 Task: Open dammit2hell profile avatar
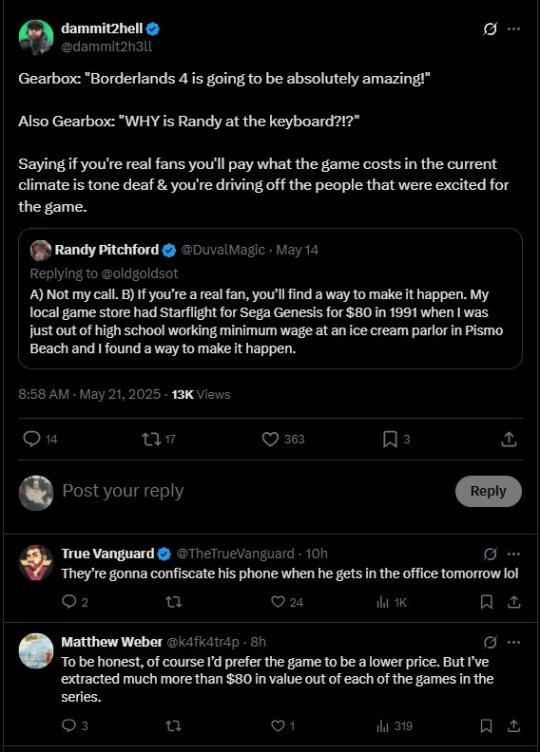click(36, 37)
